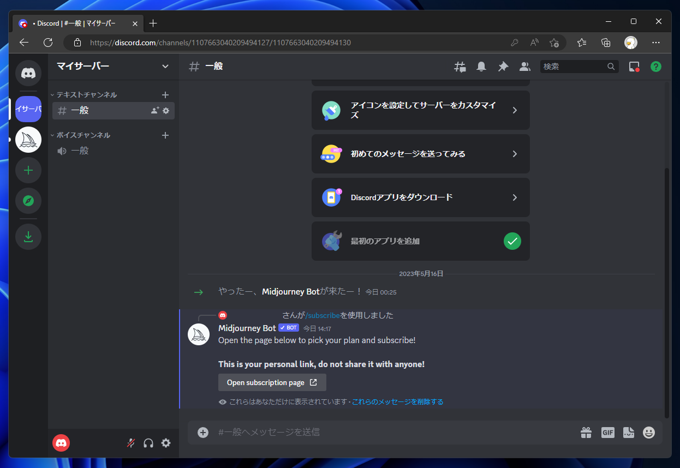Viewport: 680px width, 468px height.
Task: Toggle microphone mute
Action: [131, 443]
